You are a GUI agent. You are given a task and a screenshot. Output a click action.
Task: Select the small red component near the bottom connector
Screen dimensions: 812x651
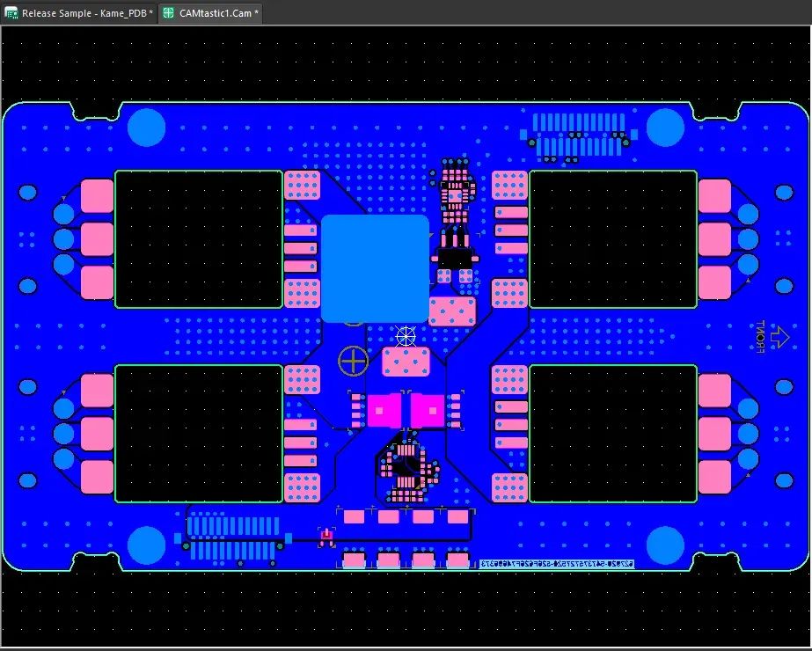coord(326,536)
